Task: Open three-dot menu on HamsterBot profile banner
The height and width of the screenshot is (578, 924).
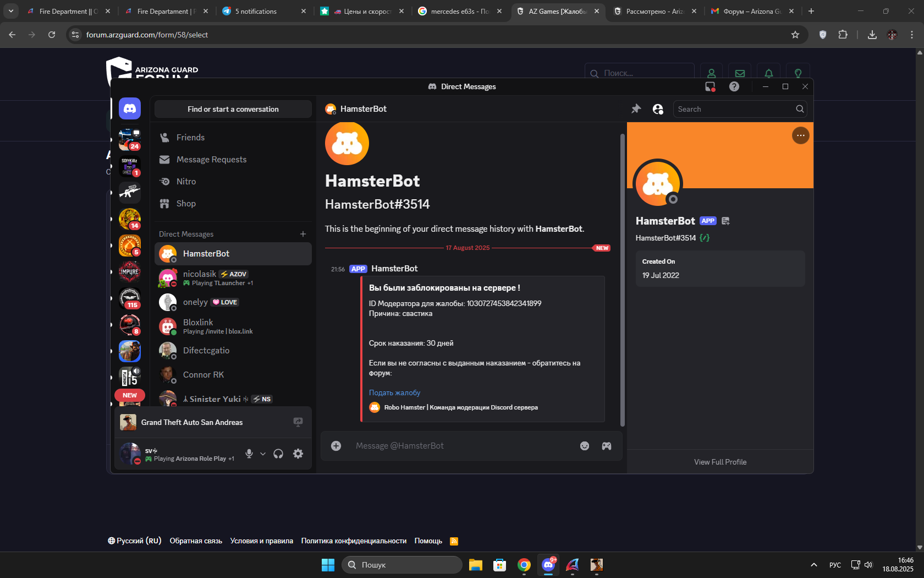Action: click(x=801, y=135)
